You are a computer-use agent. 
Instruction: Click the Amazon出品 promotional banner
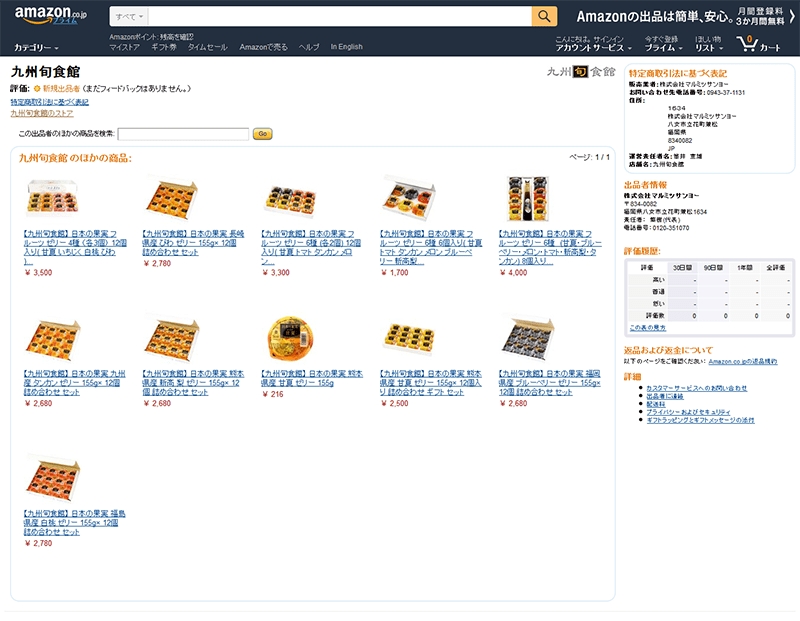685,17
